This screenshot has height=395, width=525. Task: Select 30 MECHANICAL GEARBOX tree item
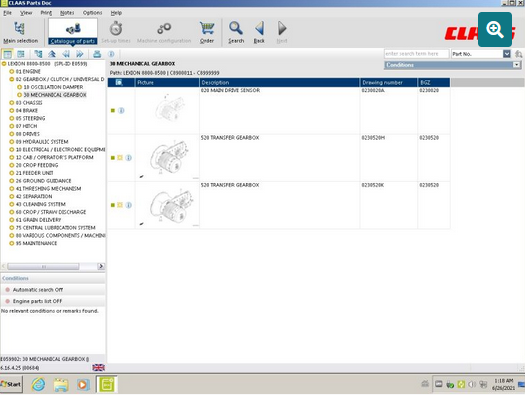click(55, 95)
